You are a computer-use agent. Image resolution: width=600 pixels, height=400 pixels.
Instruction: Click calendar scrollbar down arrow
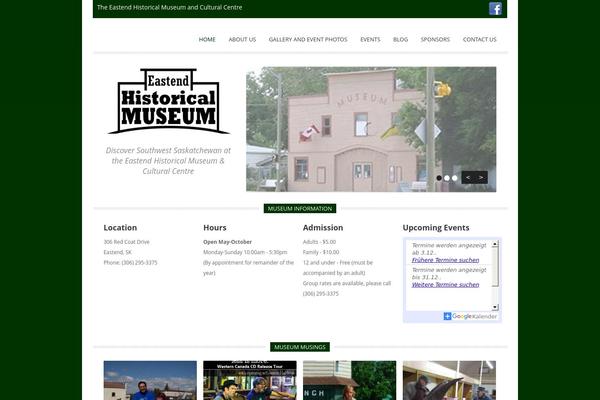495,307
